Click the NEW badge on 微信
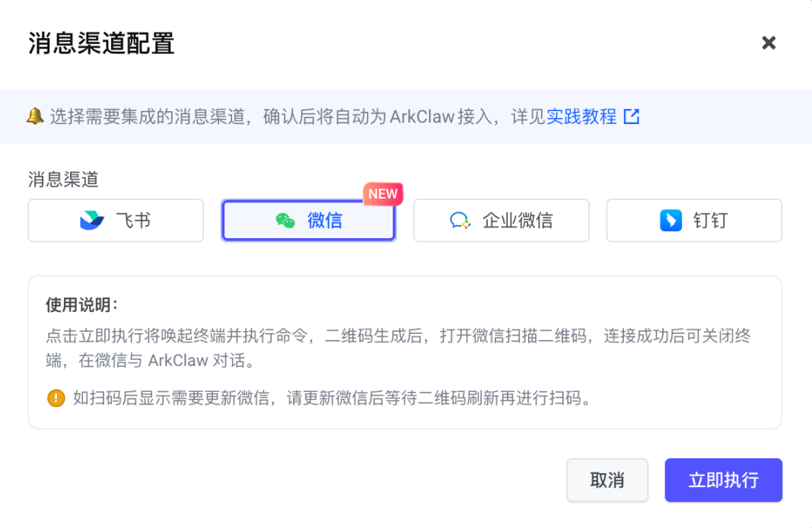Screen dimensions: 812x528 point(383,194)
